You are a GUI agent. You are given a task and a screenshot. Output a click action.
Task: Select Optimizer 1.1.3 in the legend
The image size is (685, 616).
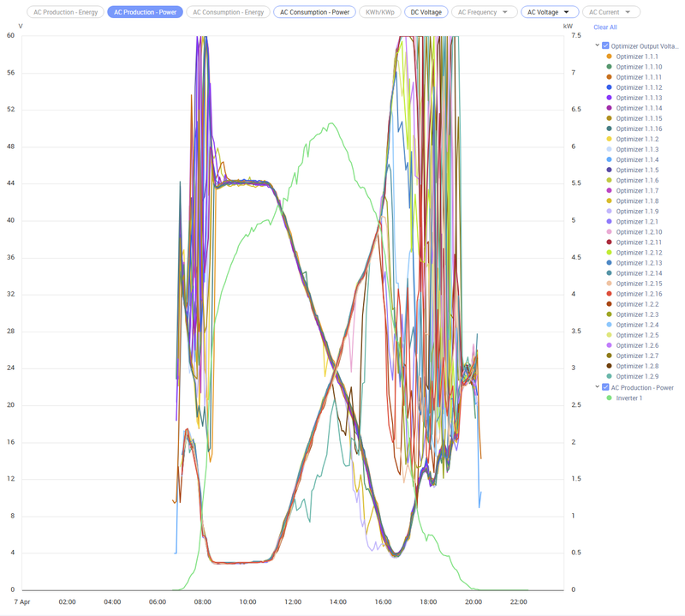[637, 150]
